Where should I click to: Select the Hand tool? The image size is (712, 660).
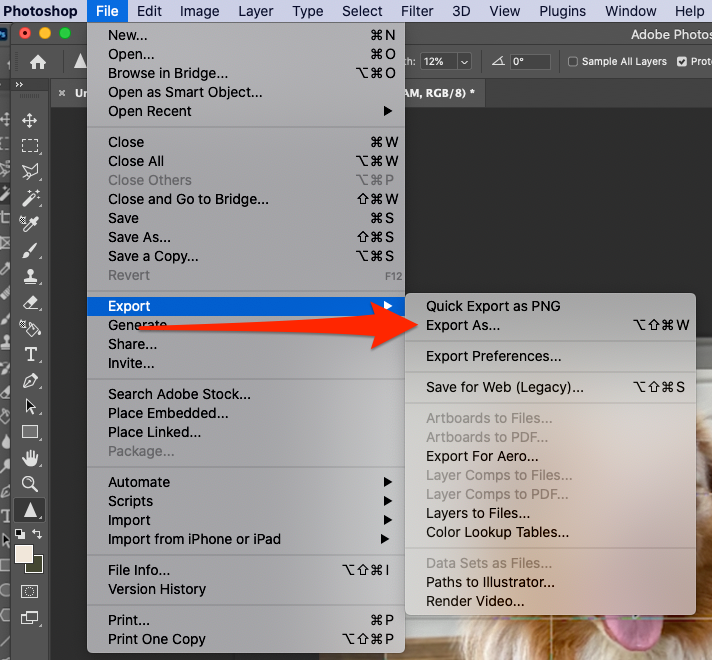(30, 458)
